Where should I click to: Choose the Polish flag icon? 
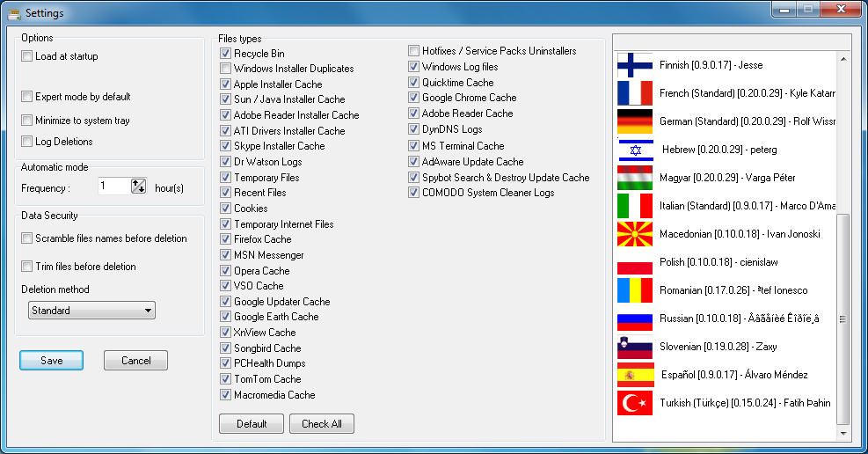635,262
